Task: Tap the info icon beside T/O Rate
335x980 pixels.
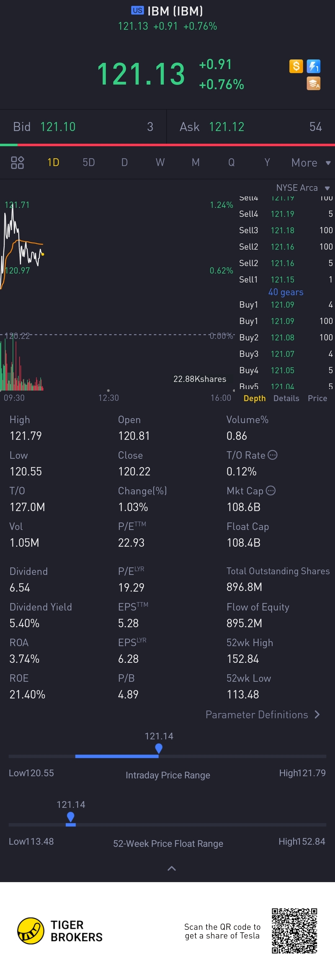Action: click(x=272, y=455)
